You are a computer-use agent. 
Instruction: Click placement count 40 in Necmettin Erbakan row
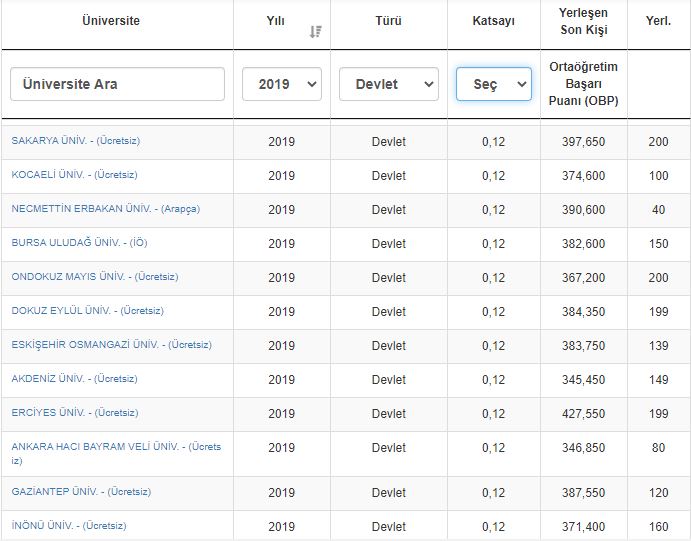[x=658, y=210]
